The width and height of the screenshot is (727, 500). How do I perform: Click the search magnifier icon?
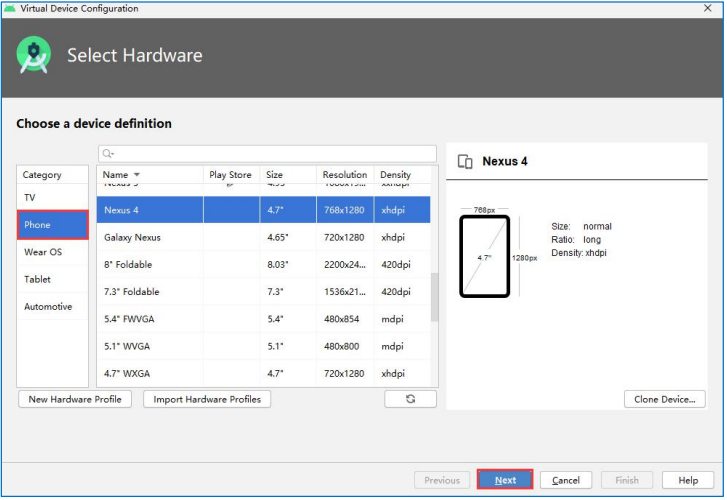tap(108, 154)
